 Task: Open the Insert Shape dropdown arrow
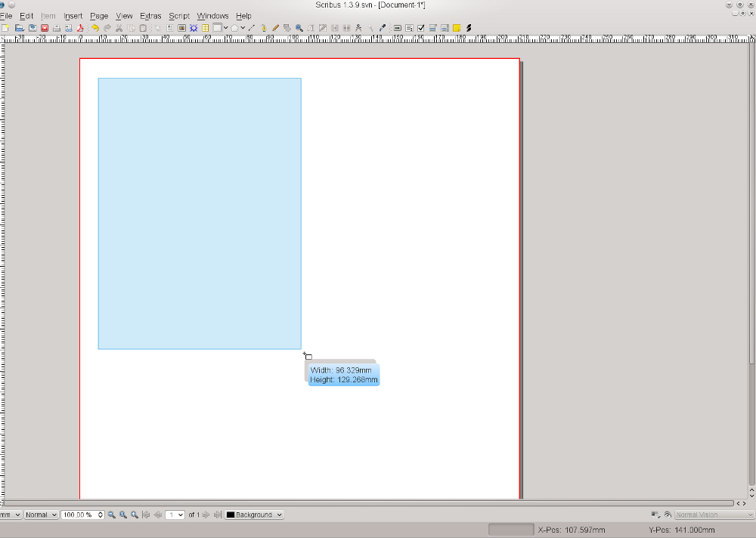pyautogui.click(x=243, y=28)
